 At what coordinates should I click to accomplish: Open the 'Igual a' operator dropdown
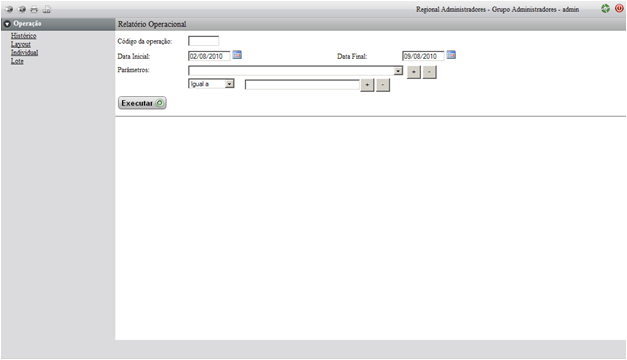tap(211, 84)
